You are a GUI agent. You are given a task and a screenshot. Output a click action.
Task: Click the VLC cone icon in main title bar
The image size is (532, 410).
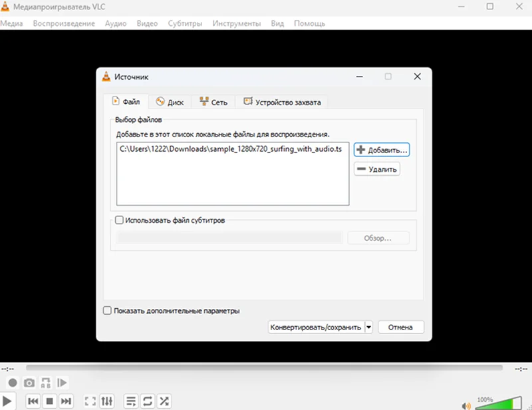pos(5,7)
